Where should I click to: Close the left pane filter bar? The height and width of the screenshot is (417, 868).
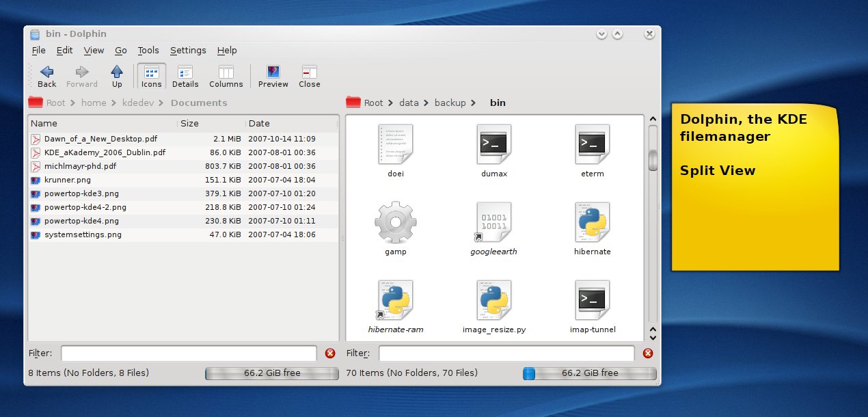point(330,353)
